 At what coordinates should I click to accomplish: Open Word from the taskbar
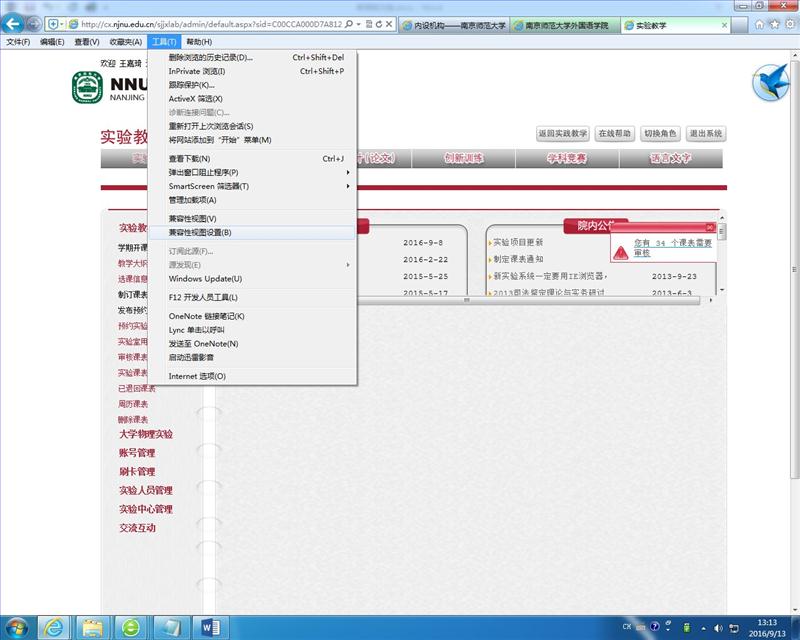(211, 627)
